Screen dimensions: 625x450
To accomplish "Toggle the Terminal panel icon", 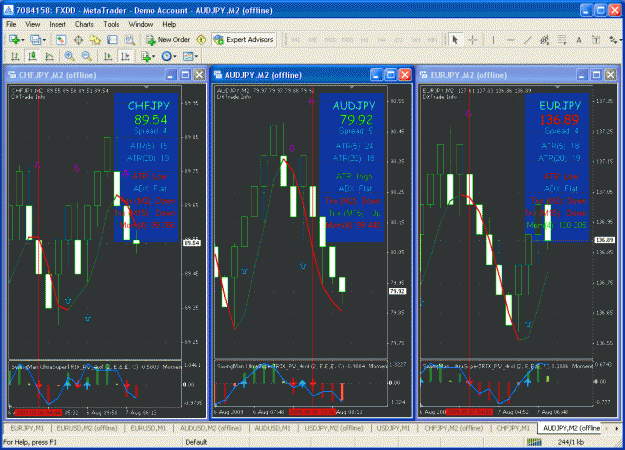I will (x=112, y=39).
